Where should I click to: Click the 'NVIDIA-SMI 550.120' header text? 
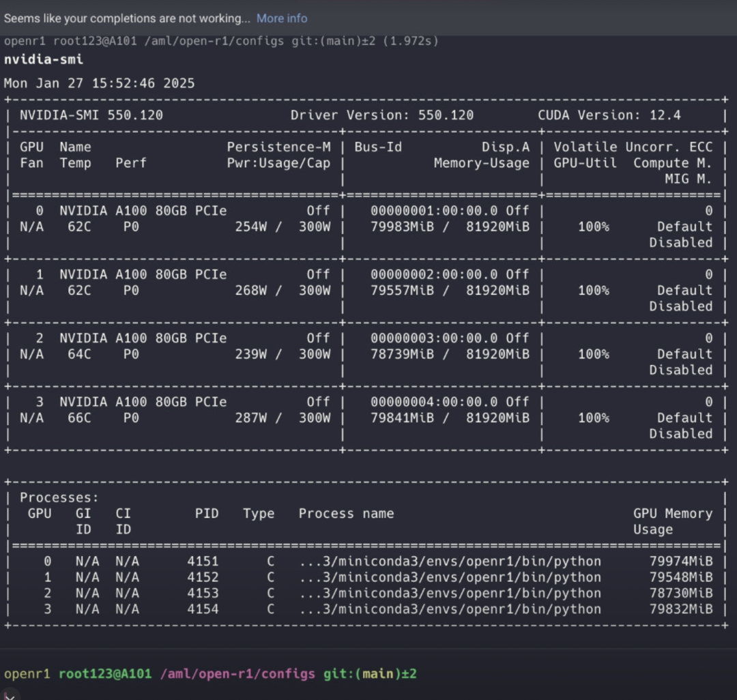[91, 115]
